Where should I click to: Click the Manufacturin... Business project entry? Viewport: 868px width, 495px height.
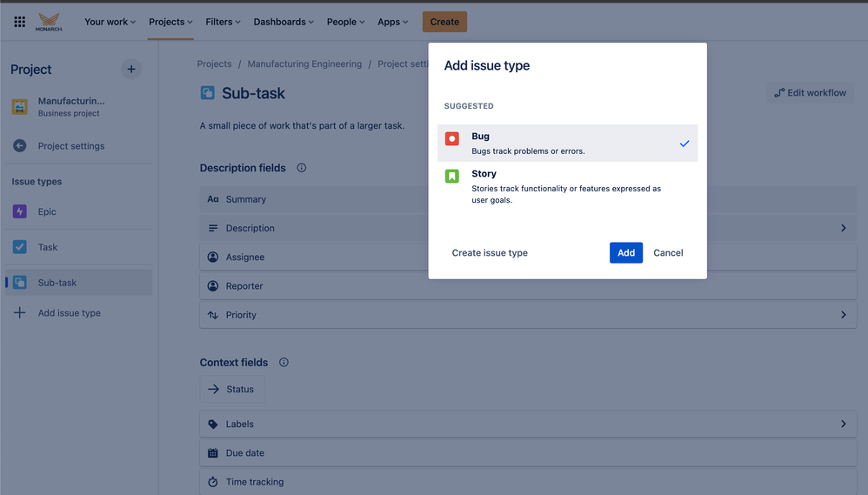[78, 106]
